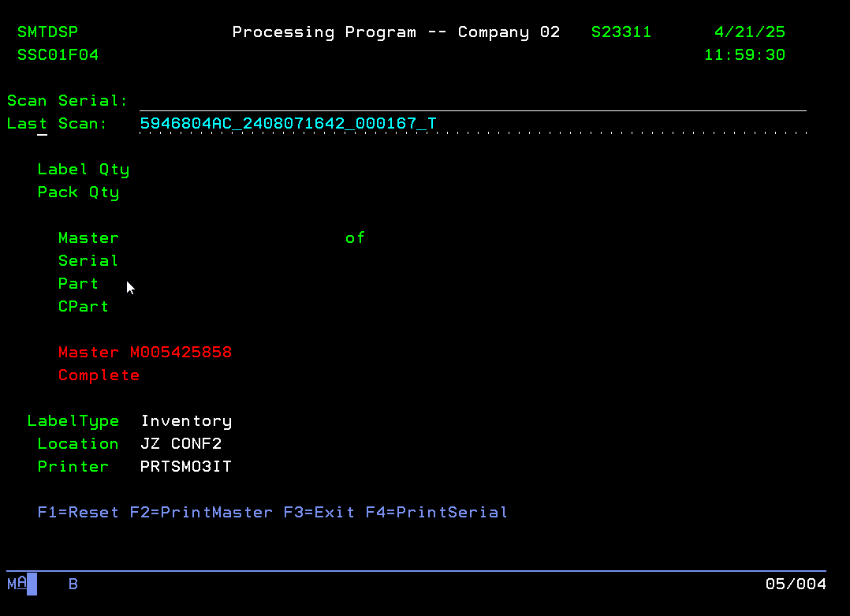This screenshot has height=616, width=850.
Task: Click the Label Qty field label
Action: (84, 170)
